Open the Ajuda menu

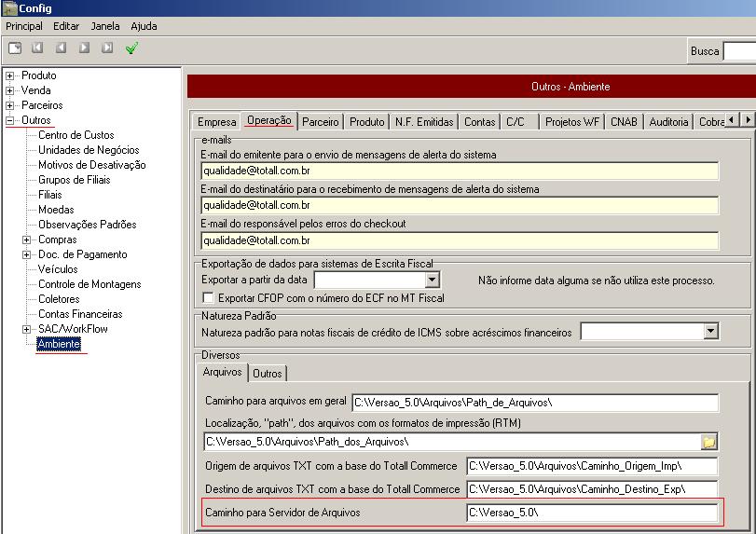(x=144, y=26)
